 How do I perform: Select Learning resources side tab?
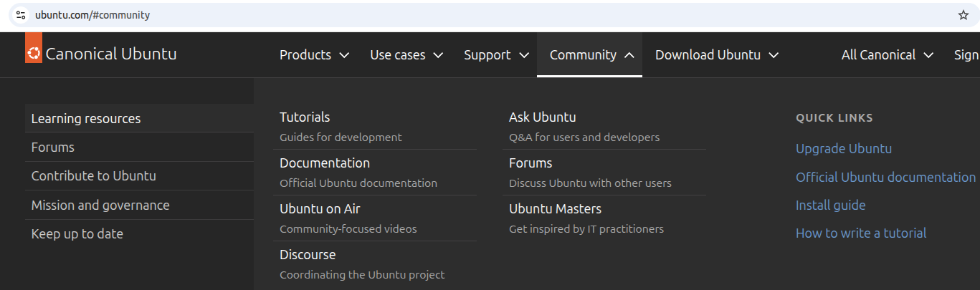(139, 118)
